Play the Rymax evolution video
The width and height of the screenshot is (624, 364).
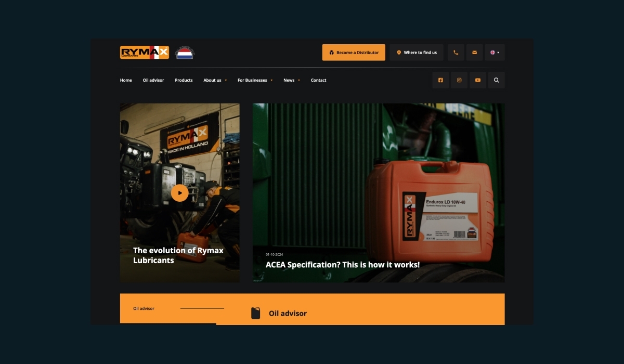click(180, 193)
